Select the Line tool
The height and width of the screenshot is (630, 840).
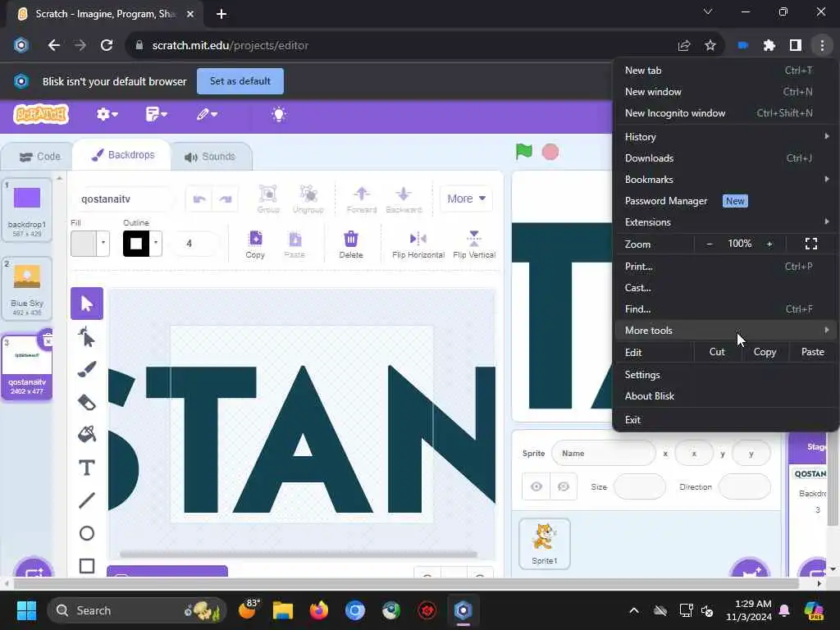[87, 500]
